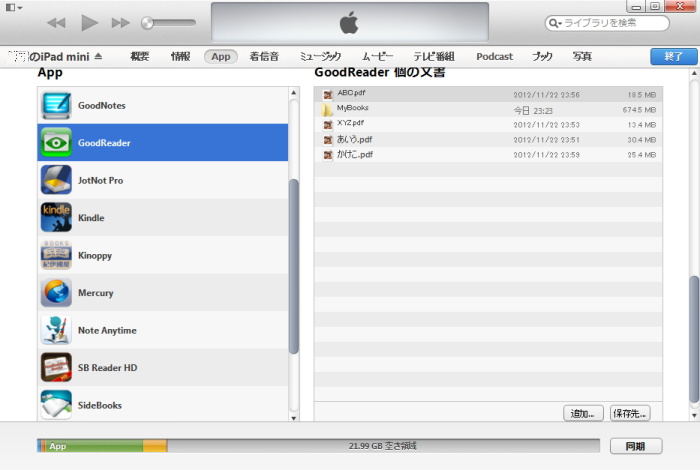
Task: Select the Note Anytime app icon
Action: (x=56, y=330)
